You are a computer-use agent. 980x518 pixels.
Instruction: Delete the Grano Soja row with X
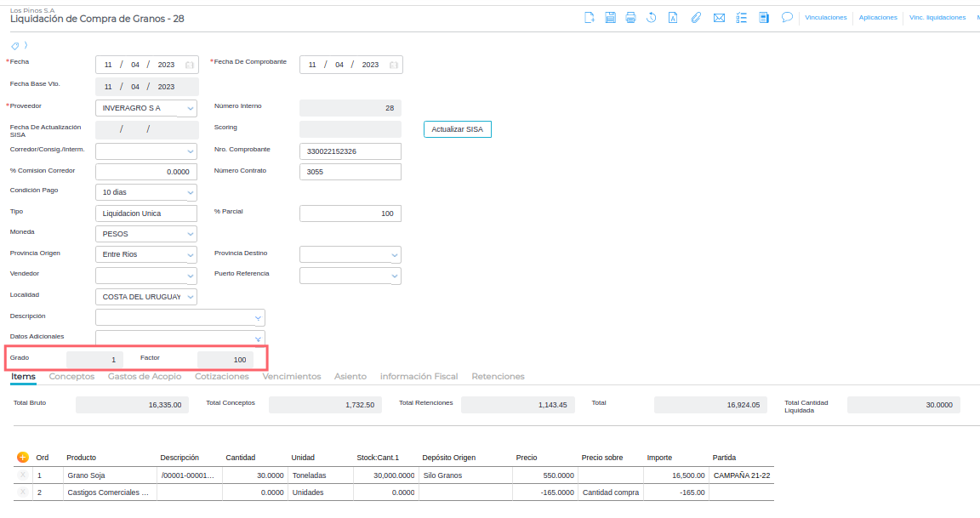pyautogui.click(x=23, y=475)
